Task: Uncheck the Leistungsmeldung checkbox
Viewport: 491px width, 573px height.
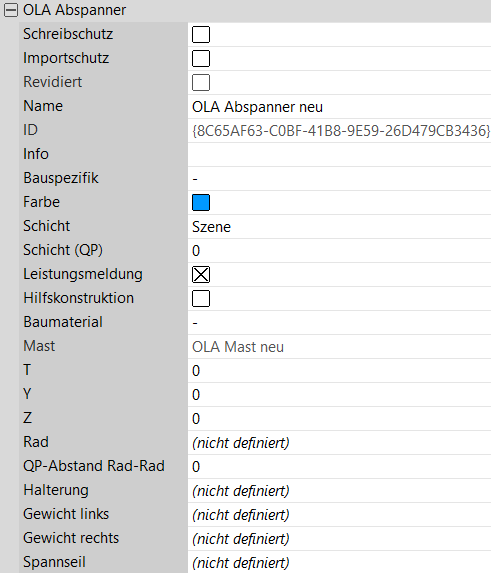Action: pyautogui.click(x=201, y=274)
